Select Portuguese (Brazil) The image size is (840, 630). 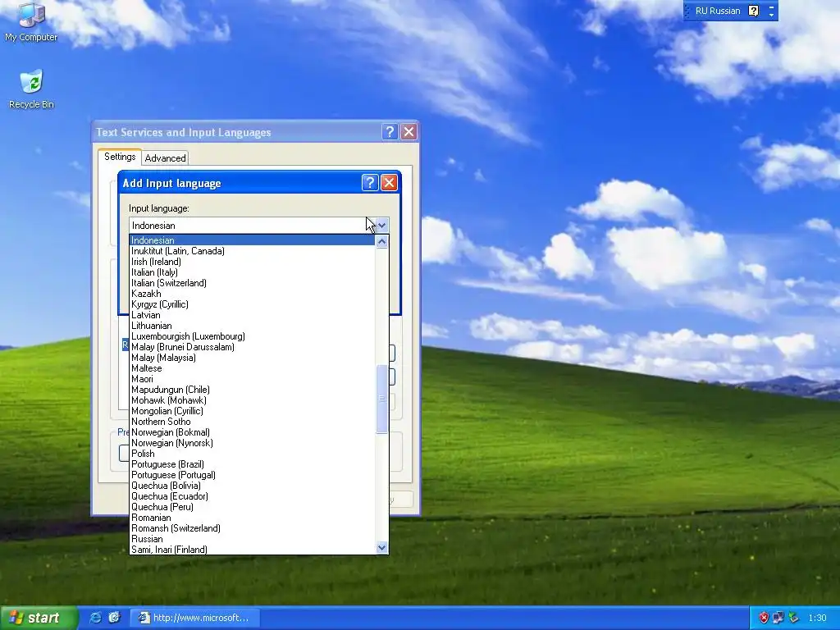253,464
